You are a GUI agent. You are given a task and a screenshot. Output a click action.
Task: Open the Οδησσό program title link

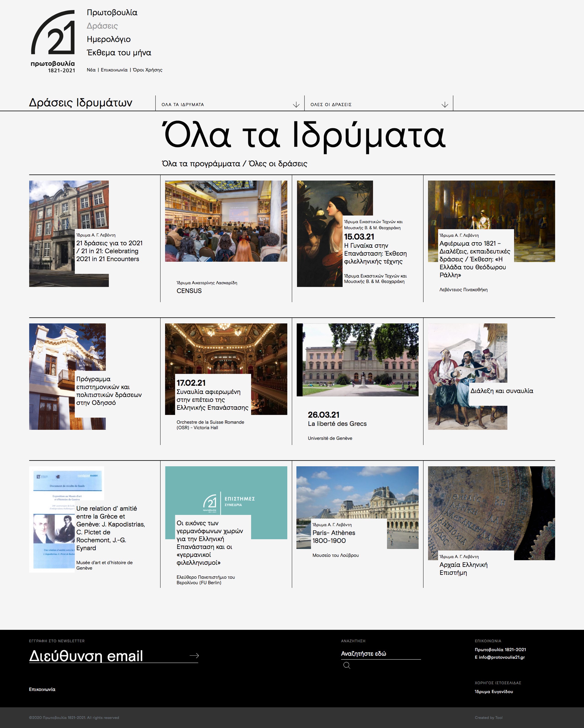coord(109,391)
